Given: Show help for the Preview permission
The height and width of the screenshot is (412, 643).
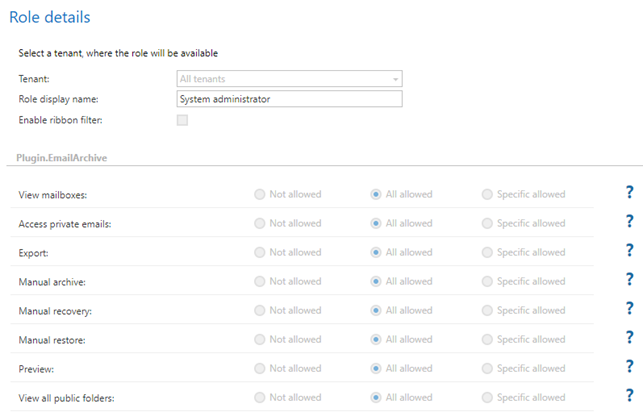Looking at the screenshot, I should click(x=629, y=367).
